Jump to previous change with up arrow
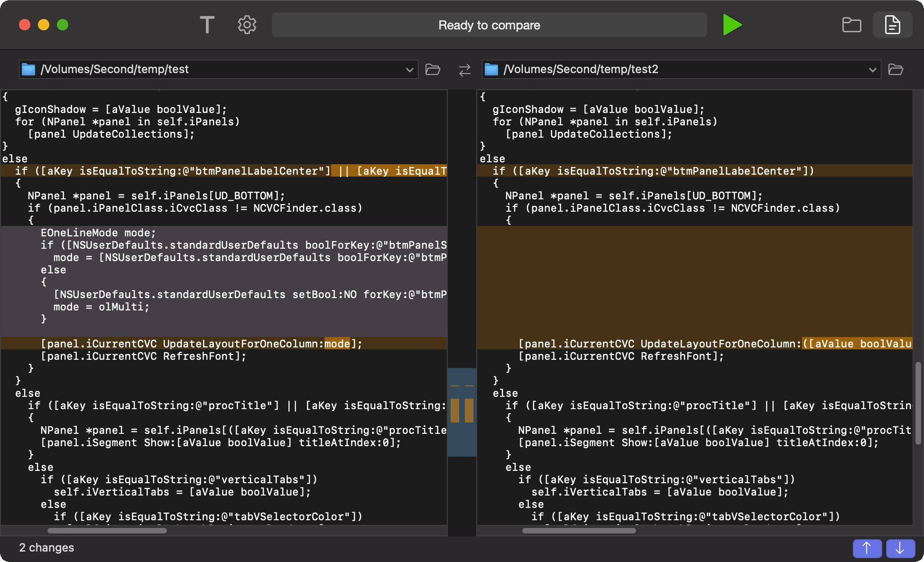 point(867,548)
